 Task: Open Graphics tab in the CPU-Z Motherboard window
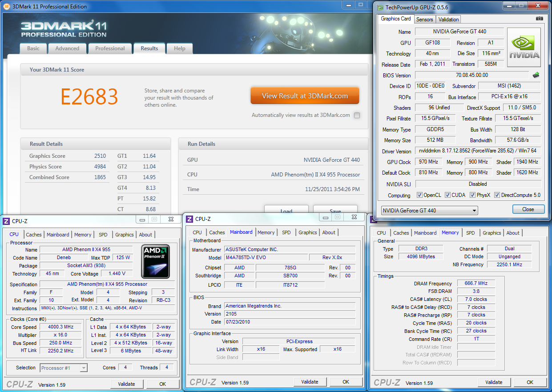[308, 232]
